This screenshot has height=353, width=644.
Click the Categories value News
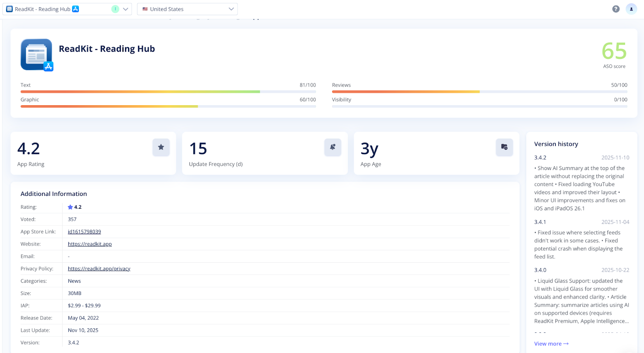point(74,281)
